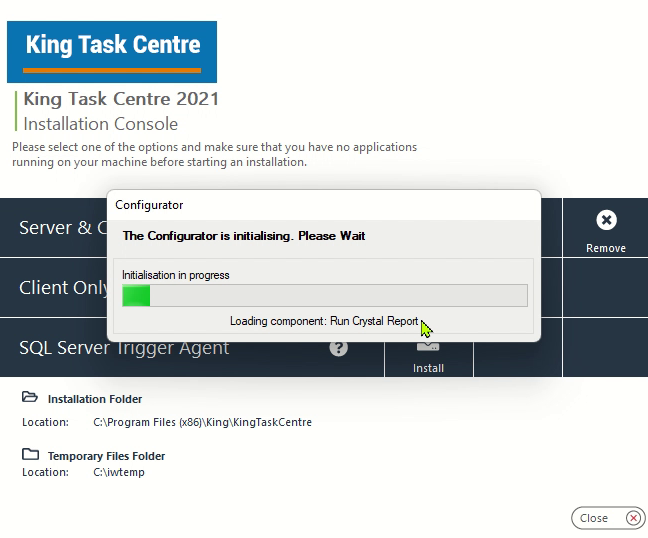Click 'Loading component: Run Crystal Report' status text
The height and width of the screenshot is (538, 648).
pos(324,321)
